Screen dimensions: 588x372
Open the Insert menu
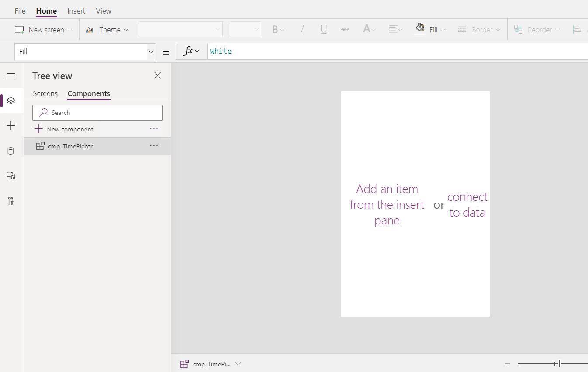76,11
